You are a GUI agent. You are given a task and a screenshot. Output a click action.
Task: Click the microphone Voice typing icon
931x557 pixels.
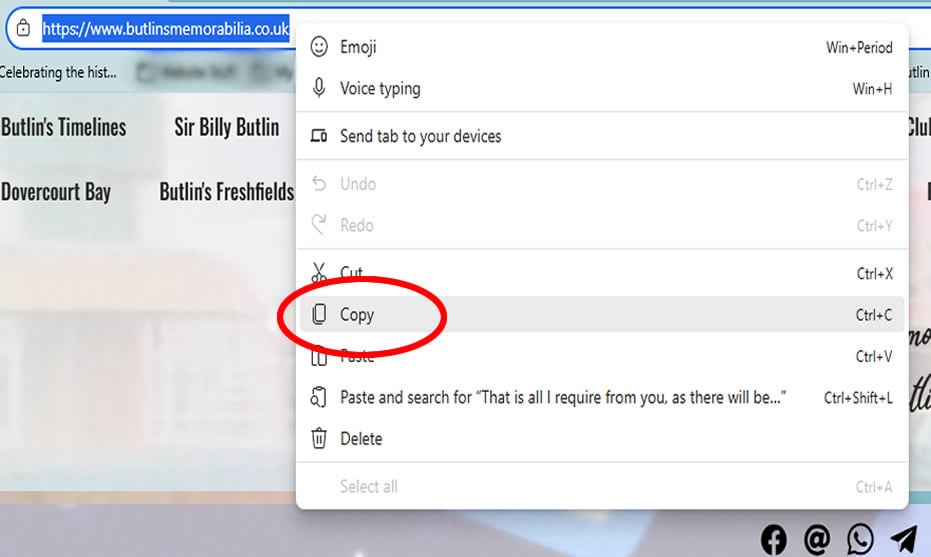[x=319, y=89]
